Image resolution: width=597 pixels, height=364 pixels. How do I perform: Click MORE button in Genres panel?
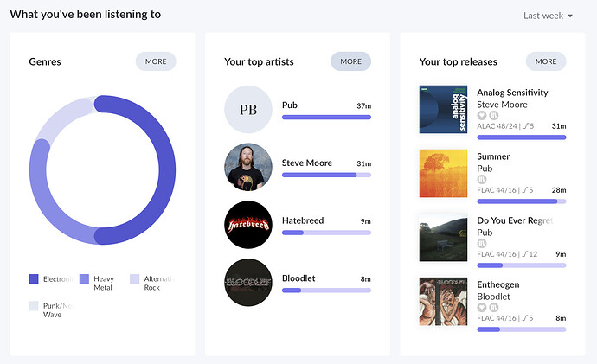156,61
